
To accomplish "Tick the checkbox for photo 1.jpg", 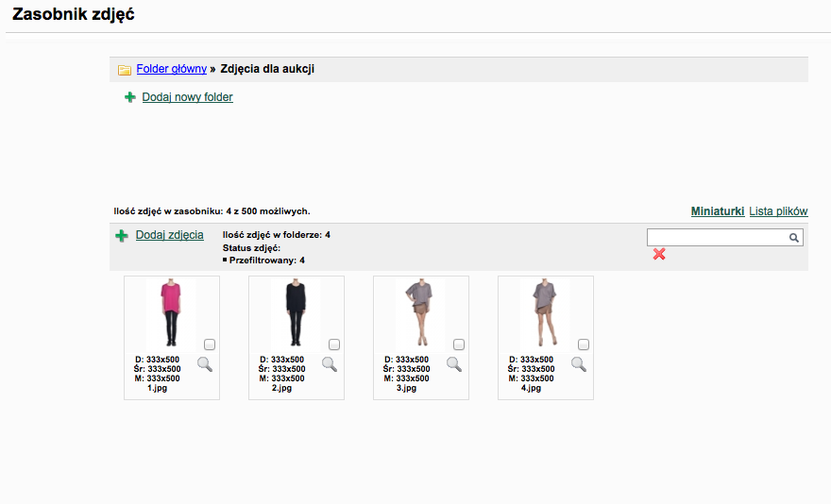I will pyautogui.click(x=210, y=344).
